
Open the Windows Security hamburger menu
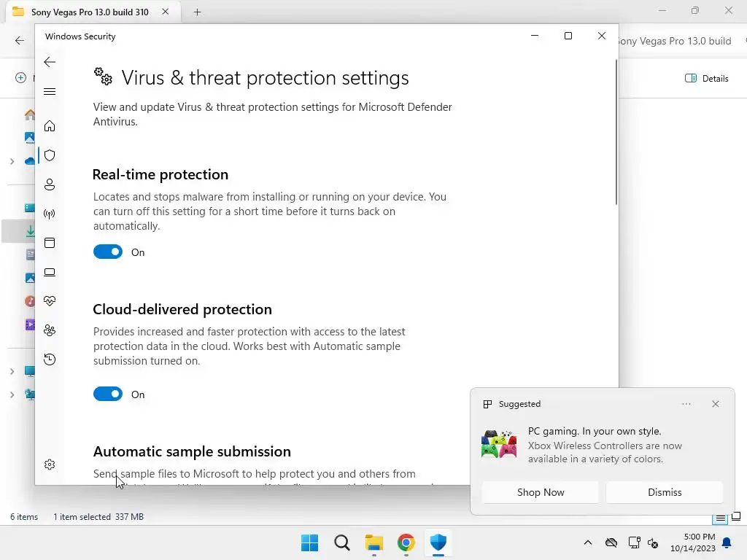pos(50,91)
